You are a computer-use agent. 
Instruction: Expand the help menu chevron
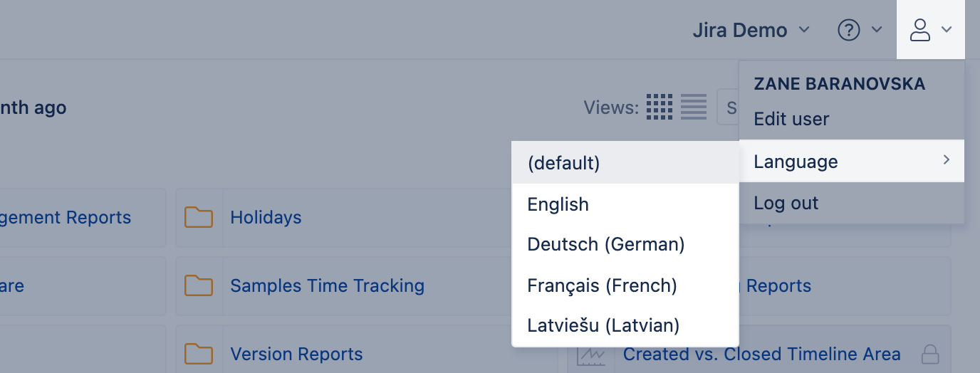coord(877,30)
